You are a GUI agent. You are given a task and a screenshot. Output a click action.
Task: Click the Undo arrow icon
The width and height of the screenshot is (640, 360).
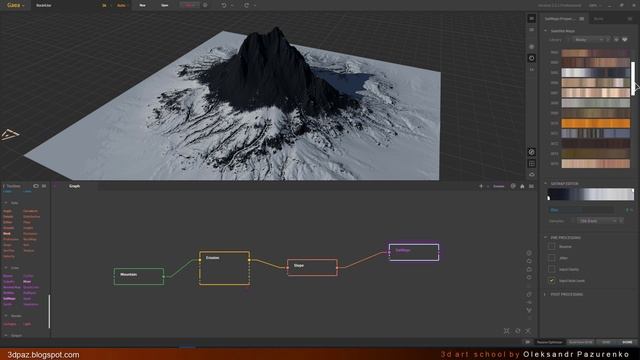[224, 5]
